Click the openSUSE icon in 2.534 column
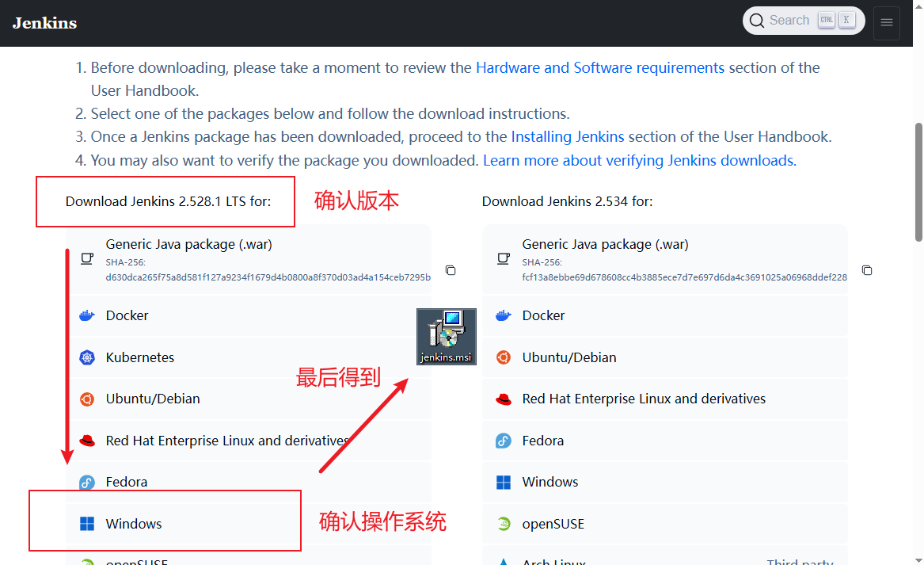Screen dimensions: 924x565 coord(504,524)
